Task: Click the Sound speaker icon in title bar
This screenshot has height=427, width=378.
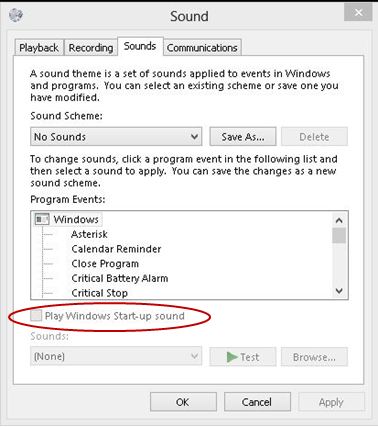Action: tap(16, 15)
